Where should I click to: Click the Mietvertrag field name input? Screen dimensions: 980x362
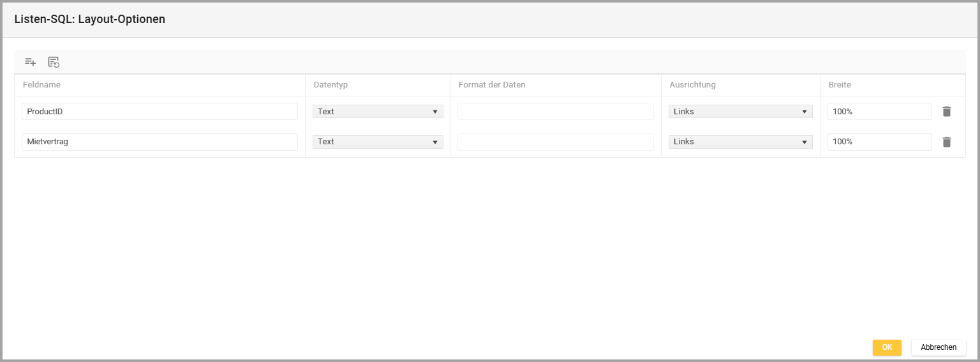(160, 142)
